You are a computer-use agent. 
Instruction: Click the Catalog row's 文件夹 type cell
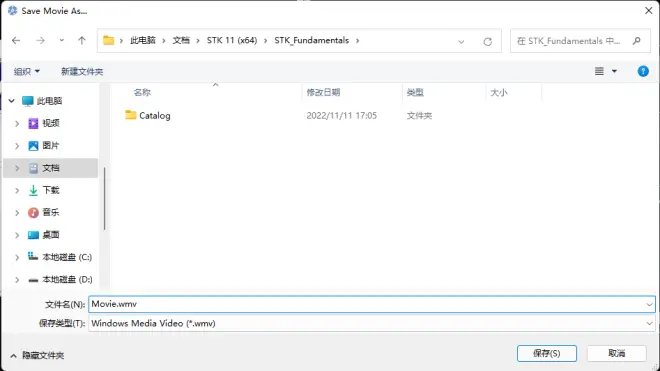point(419,115)
